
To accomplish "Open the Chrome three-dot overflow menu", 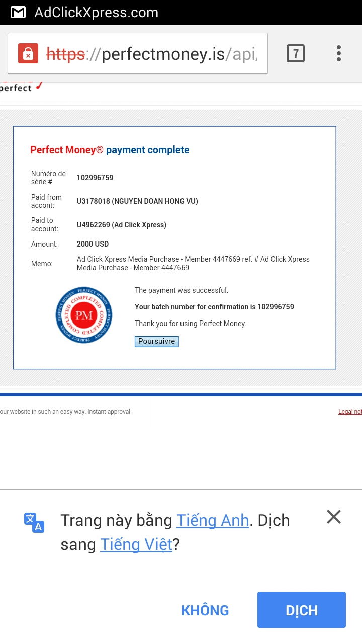I will point(339,53).
